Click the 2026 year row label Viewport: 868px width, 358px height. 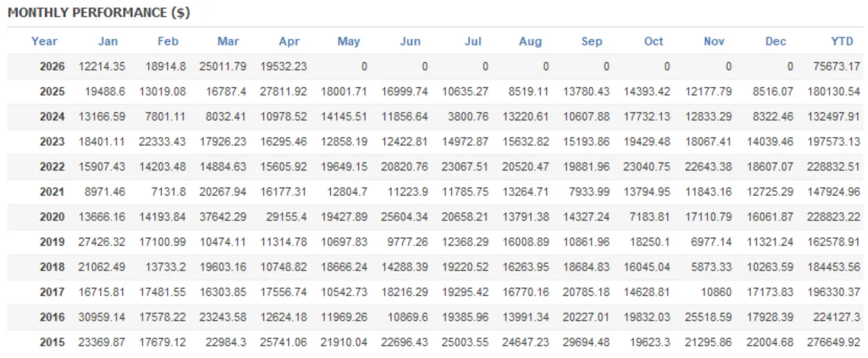[52, 67]
